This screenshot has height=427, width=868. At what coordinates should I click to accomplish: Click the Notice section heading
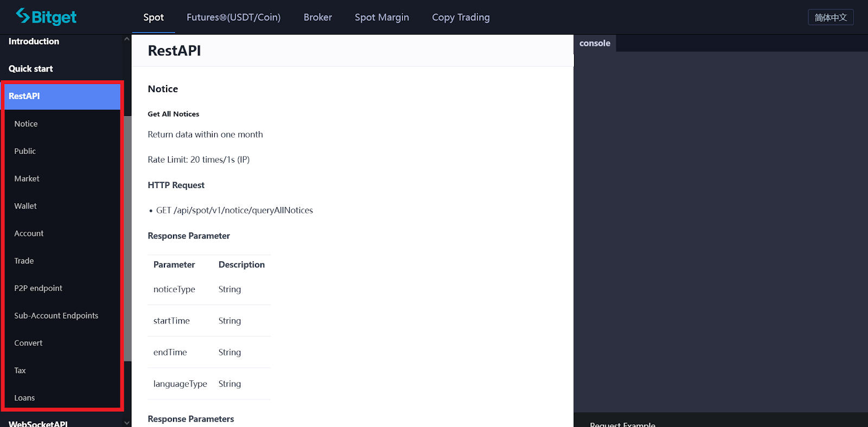point(163,89)
